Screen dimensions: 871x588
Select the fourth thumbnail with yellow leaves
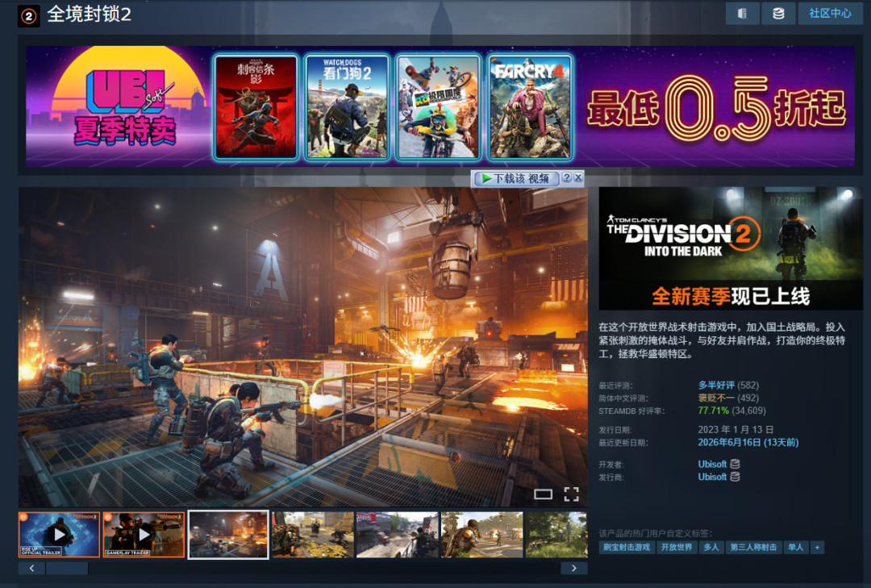point(313,535)
